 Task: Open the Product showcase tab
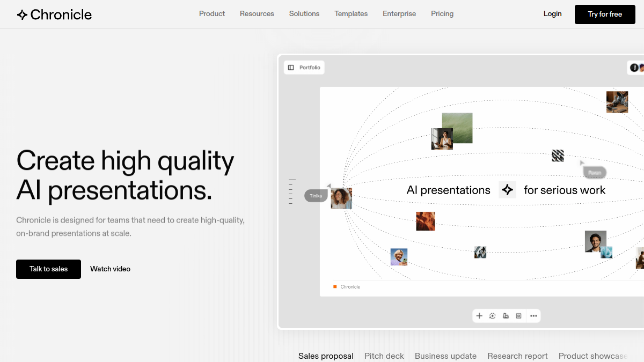[x=593, y=356]
